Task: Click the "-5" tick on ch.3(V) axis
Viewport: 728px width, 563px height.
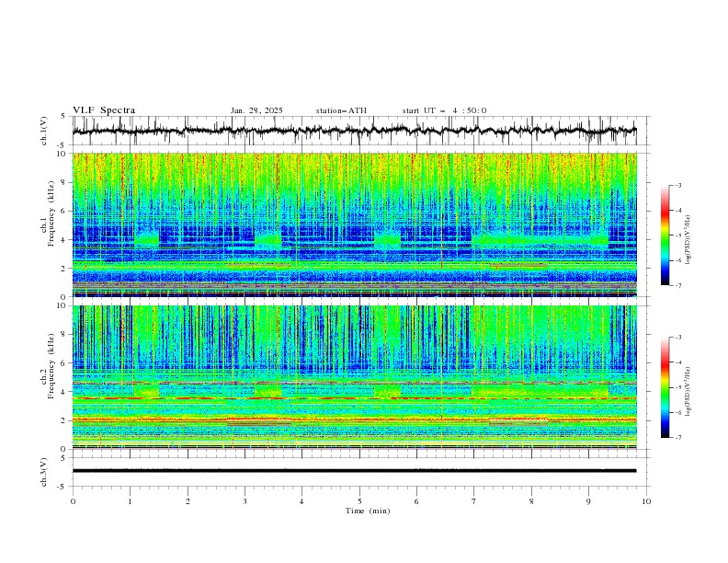Action: [62, 487]
